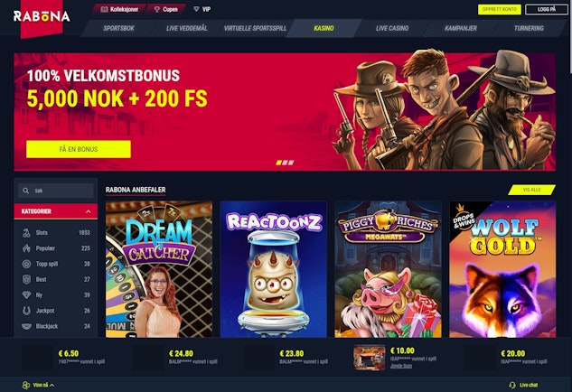Click the Rabona logo
This screenshot has width=572, height=392.
coord(42,16)
